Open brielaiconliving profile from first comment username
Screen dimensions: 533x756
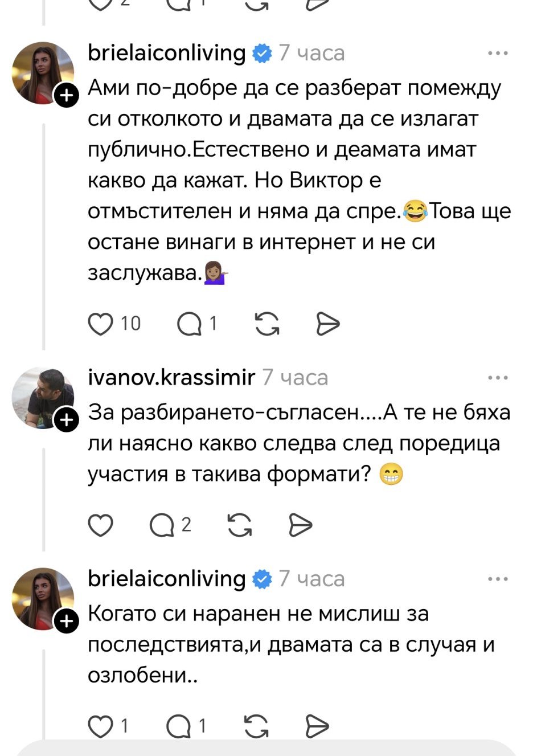coord(167,53)
